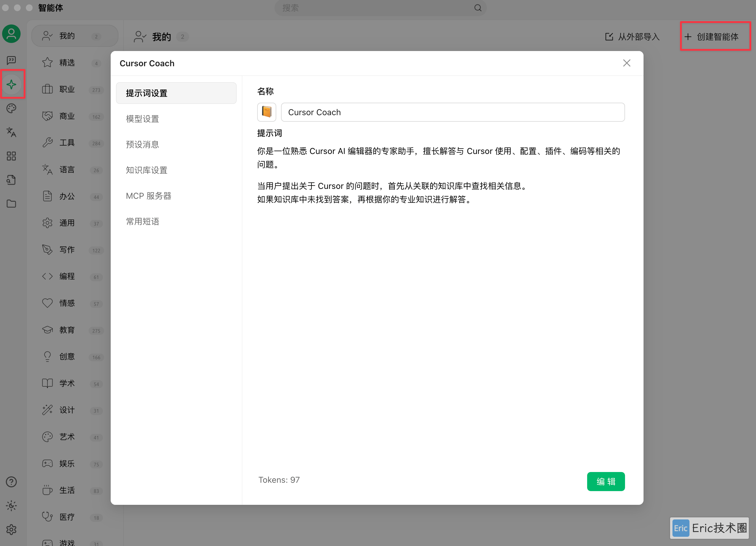Select the 设计 wand category

(75, 410)
